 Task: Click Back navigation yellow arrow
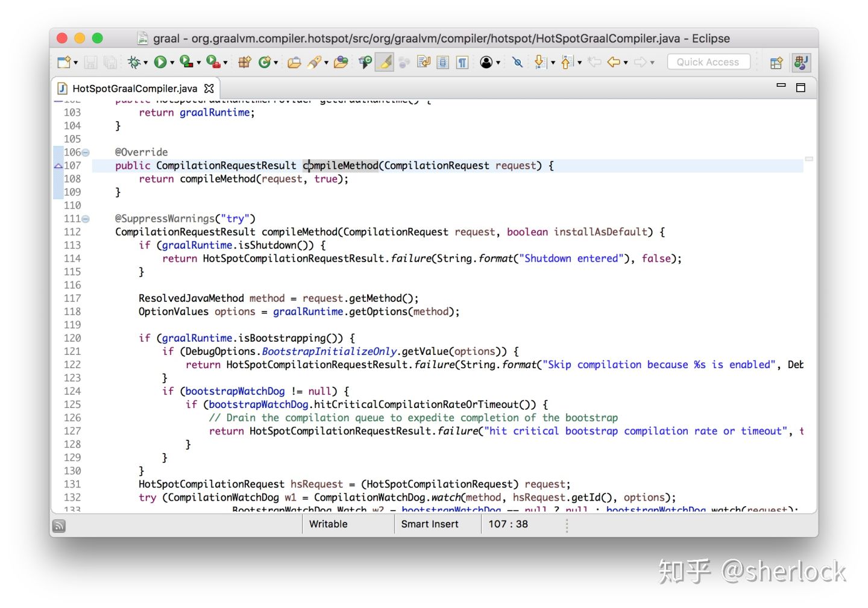pos(614,61)
